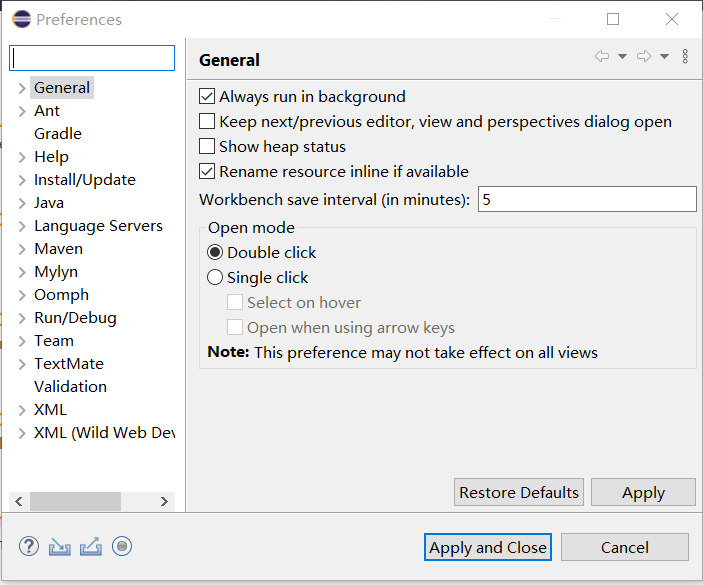The image size is (703, 585).
Task: Enable Show heap status checkbox
Action: (207, 147)
